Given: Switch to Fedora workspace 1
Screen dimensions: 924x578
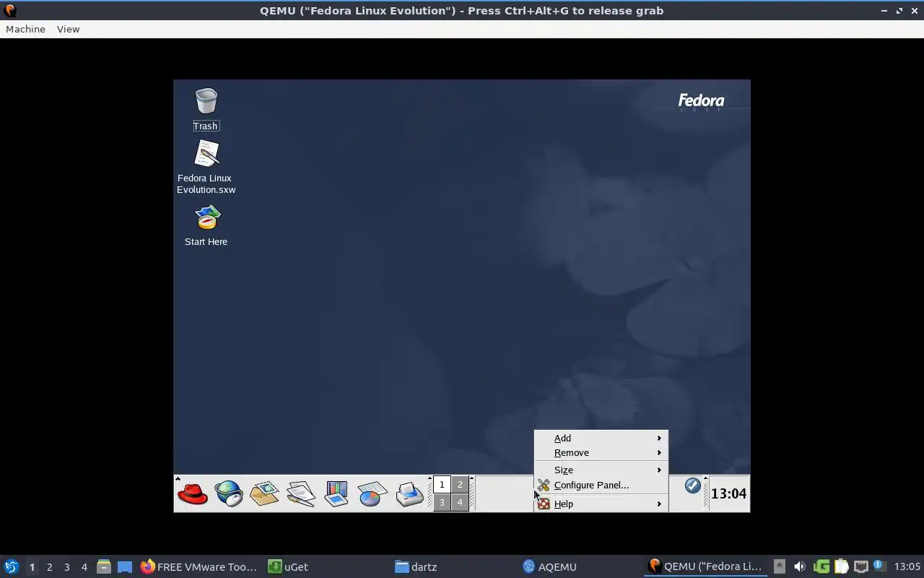Looking at the screenshot, I should (x=442, y=485).
